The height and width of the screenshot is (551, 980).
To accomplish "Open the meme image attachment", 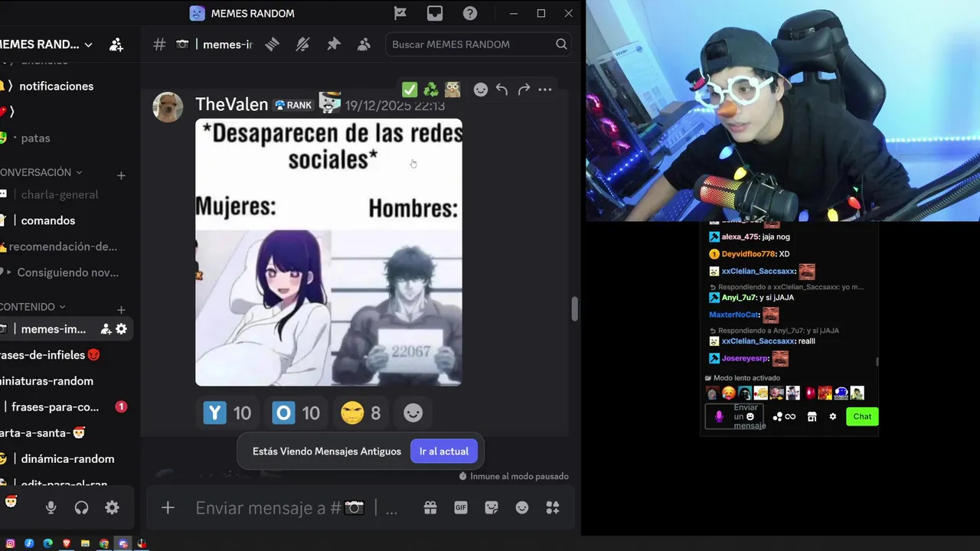I will 328,252.
